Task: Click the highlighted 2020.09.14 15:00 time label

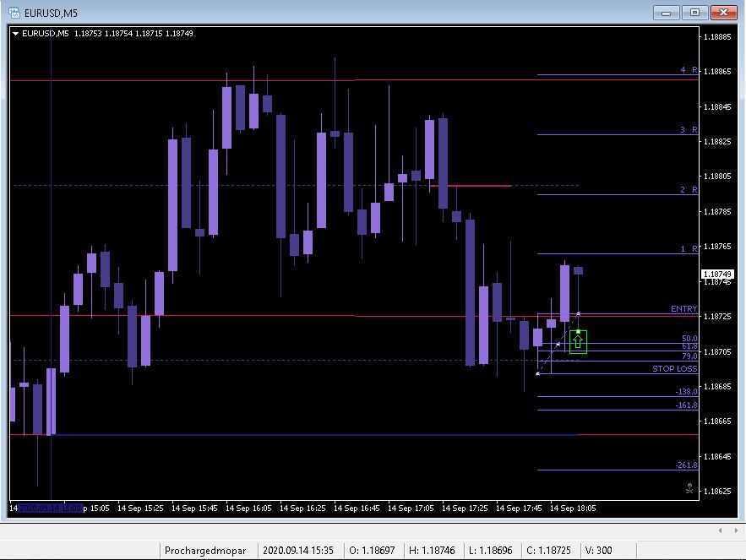Action: click(x=51, y=508)
